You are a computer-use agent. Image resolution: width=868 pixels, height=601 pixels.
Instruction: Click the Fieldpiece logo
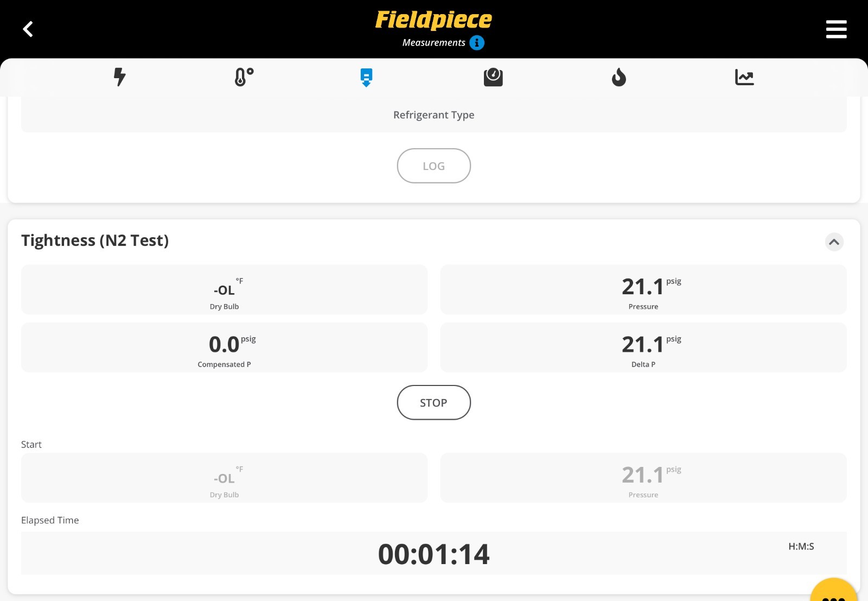433,20
